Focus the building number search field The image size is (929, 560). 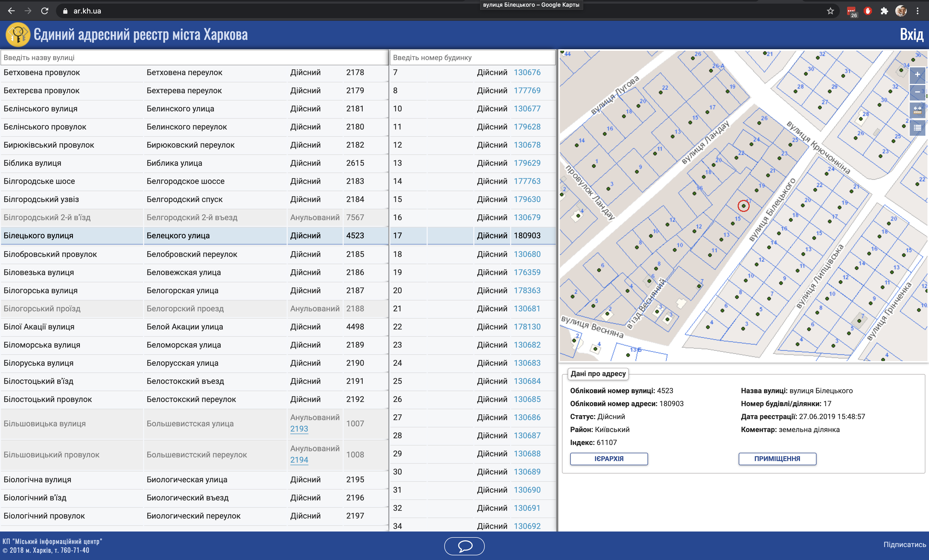click(x=472, y=58)
